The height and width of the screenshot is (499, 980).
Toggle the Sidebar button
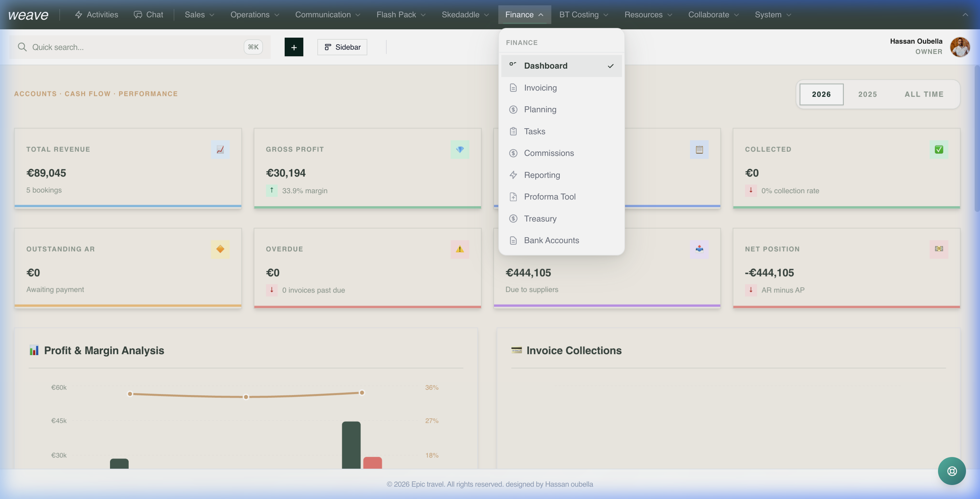(342, 47)
